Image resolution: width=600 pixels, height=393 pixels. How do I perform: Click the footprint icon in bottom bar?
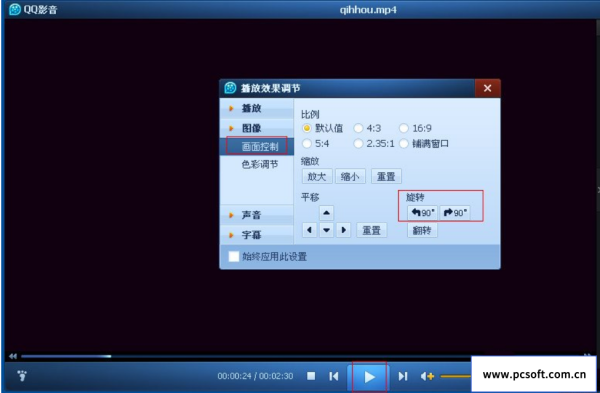click(x=22, y=375)
